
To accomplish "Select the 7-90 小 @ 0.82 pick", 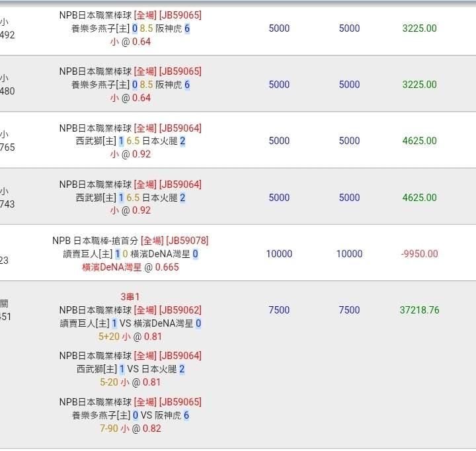I will [x=130, y=429].
